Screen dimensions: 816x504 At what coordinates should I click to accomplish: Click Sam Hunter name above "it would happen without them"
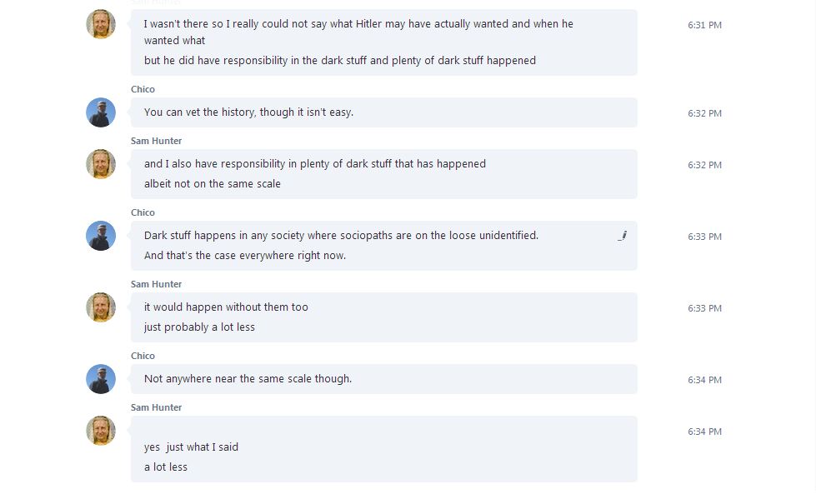156,284
